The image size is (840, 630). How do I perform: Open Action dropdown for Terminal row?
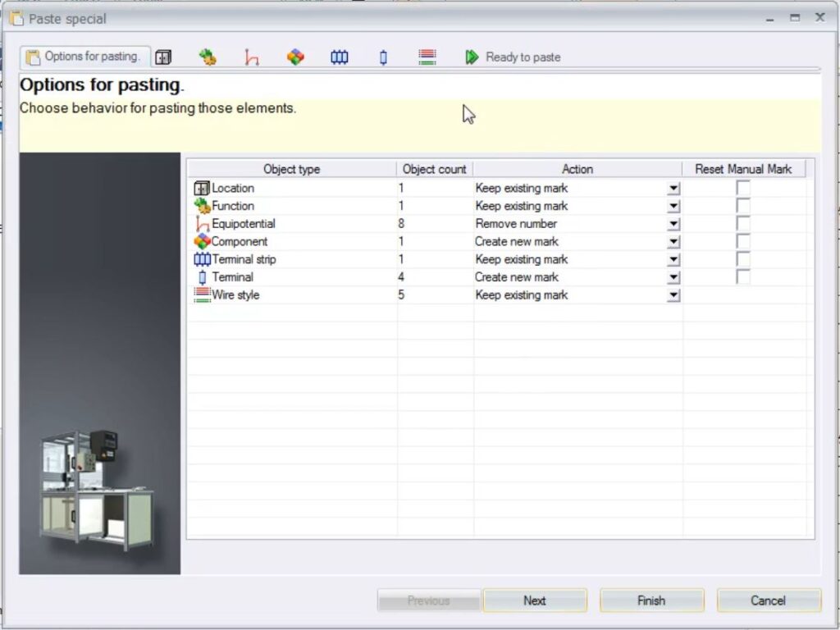[x=674, y=277]
